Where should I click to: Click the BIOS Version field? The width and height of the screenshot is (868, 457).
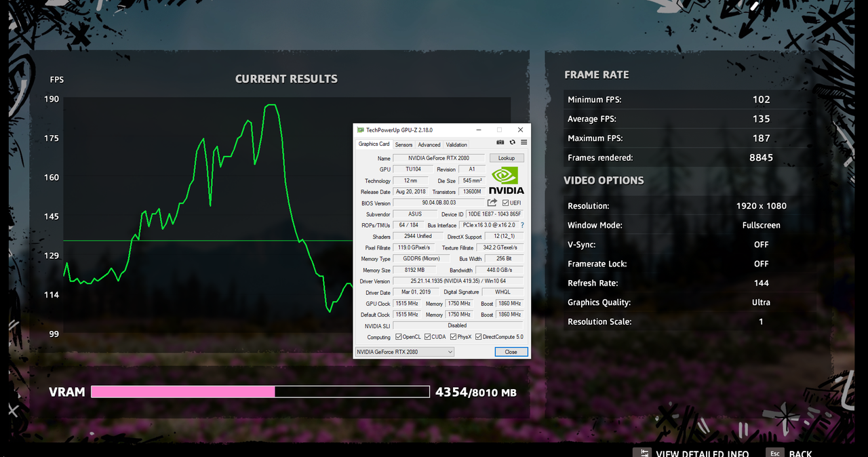click(439, 203)
